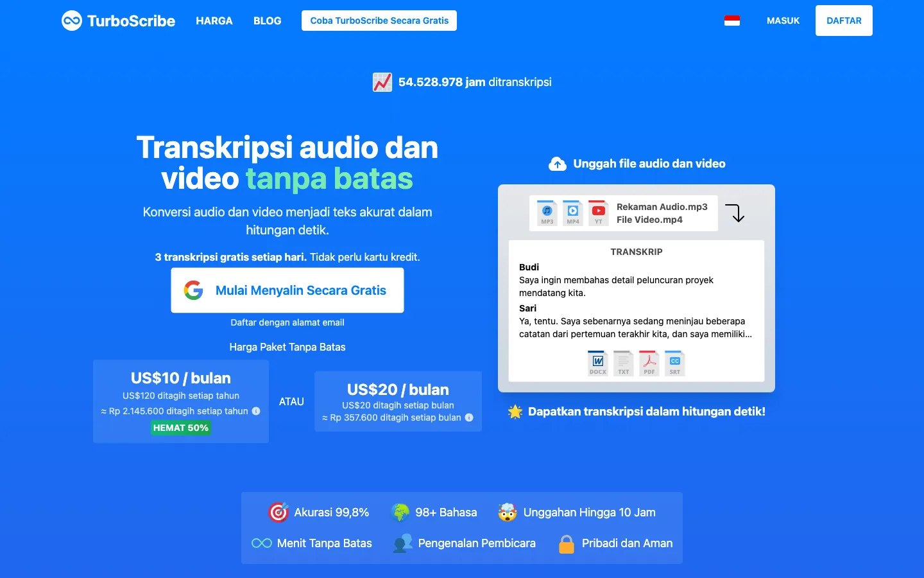Click the star icon beside Dapatkan transkripsi
This screenshot has height=578, width=924.
pyautogui.click(x=515, y=412)
